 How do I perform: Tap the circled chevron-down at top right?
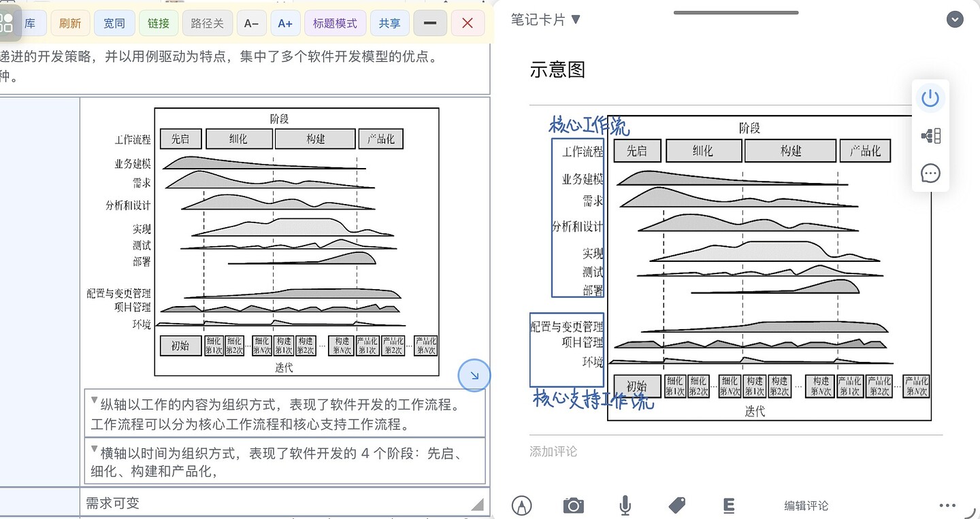[x=955, y=19]
